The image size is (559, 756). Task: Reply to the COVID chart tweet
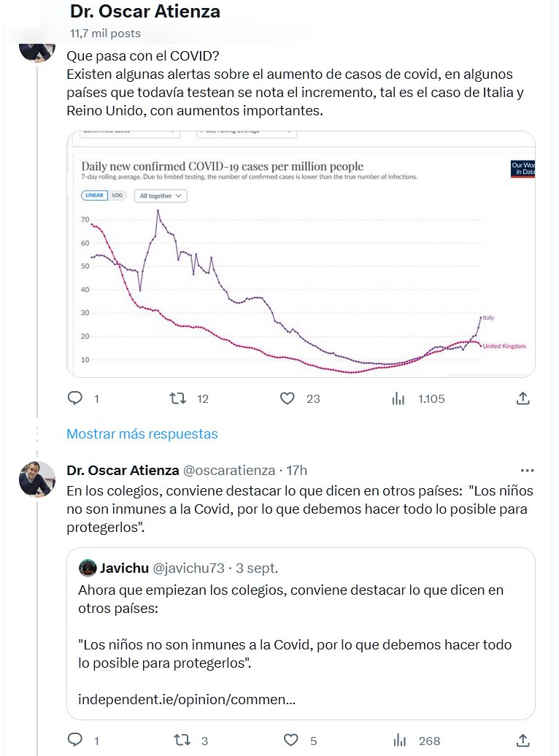coord(75,398)
